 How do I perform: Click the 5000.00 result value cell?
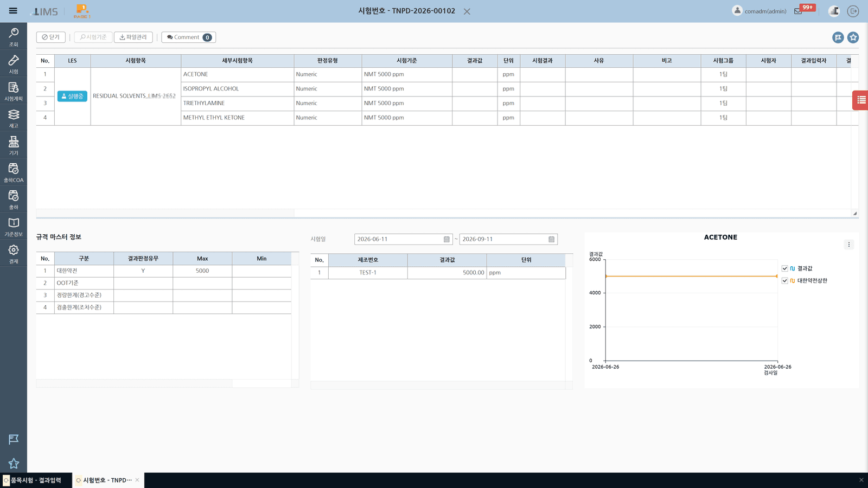click(x=447, y=273)
